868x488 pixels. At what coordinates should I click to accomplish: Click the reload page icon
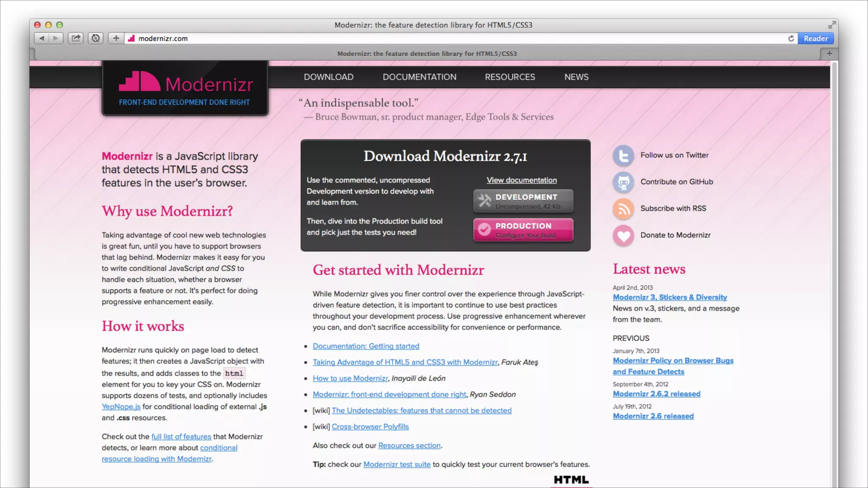(791, 39)
